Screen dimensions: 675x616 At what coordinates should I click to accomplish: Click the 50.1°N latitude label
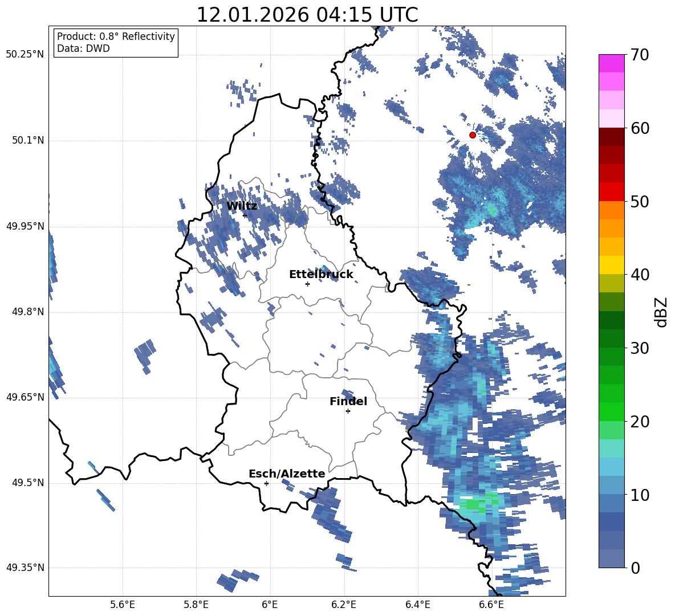point(28,140)
